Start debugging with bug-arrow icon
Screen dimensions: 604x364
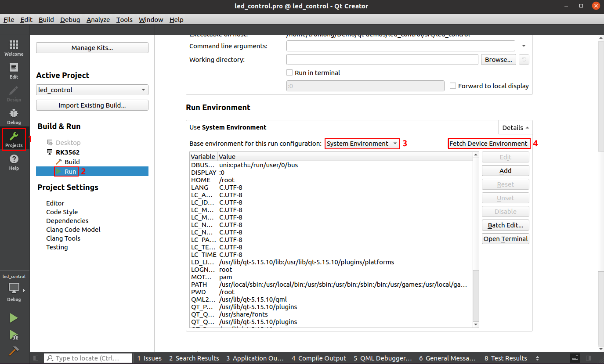point(14,335)
